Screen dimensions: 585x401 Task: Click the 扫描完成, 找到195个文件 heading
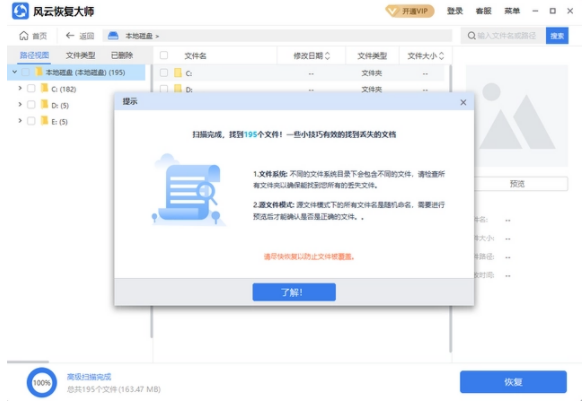point(294,134)
